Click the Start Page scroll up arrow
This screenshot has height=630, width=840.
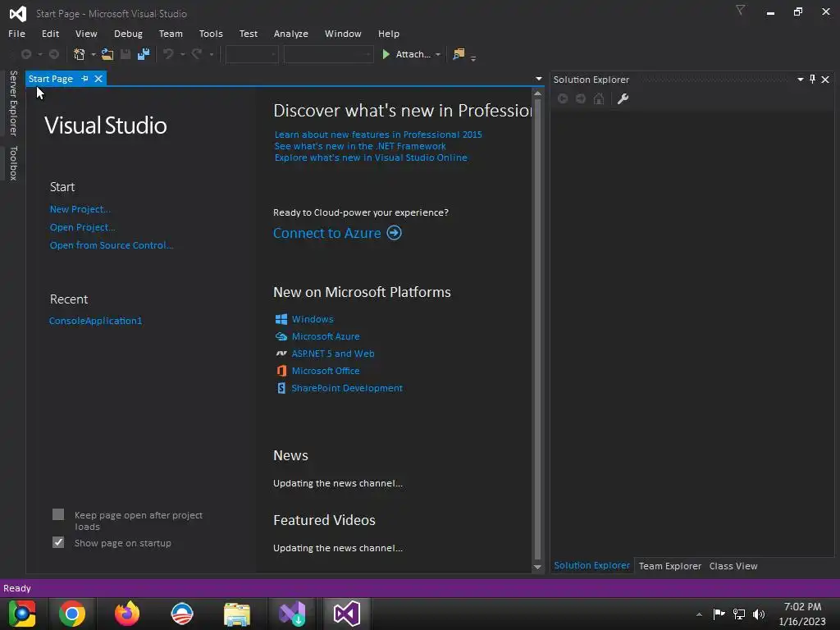pos(537,94)
